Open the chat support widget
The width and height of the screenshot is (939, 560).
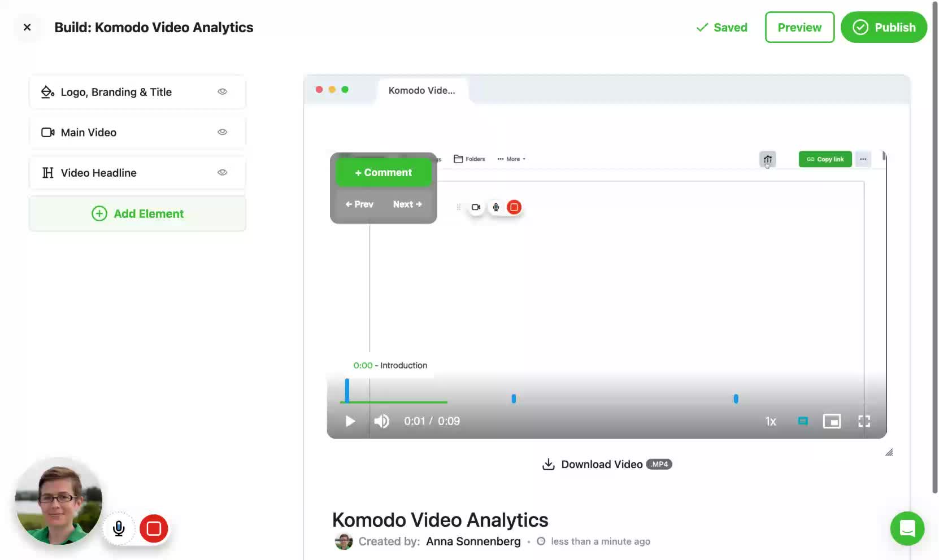pyautogui.click(x=907, y=528)
